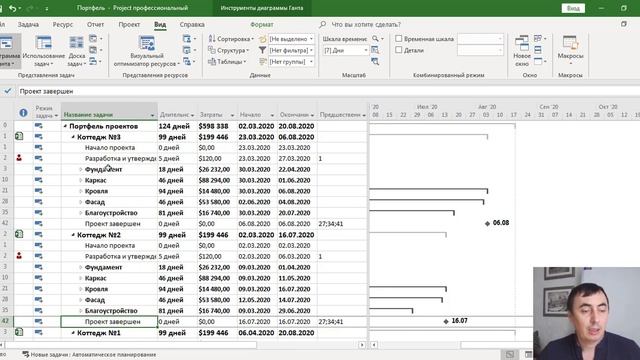640x360 pixels.
Task: Open Название задачи column filter arrow
Action: point(152,115)
